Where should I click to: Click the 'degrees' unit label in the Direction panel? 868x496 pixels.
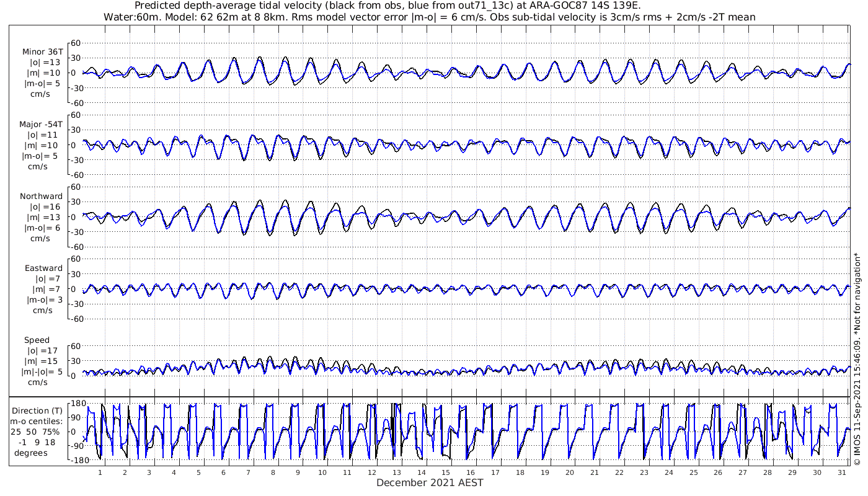pos(31,453)
